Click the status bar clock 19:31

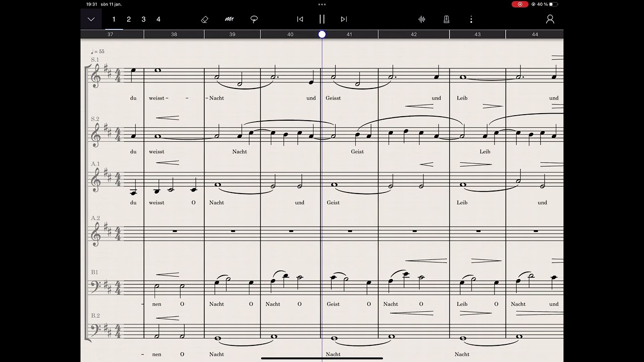tap(92, 4)
